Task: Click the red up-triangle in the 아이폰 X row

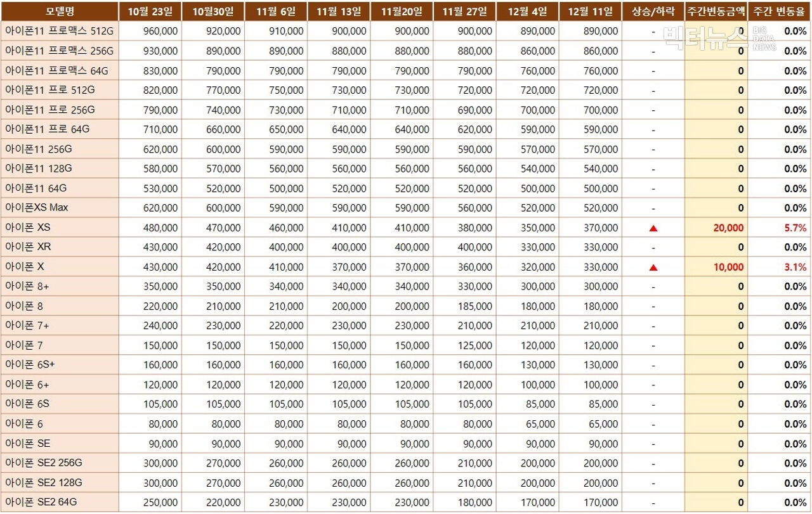Action: [x=653, y=267]
